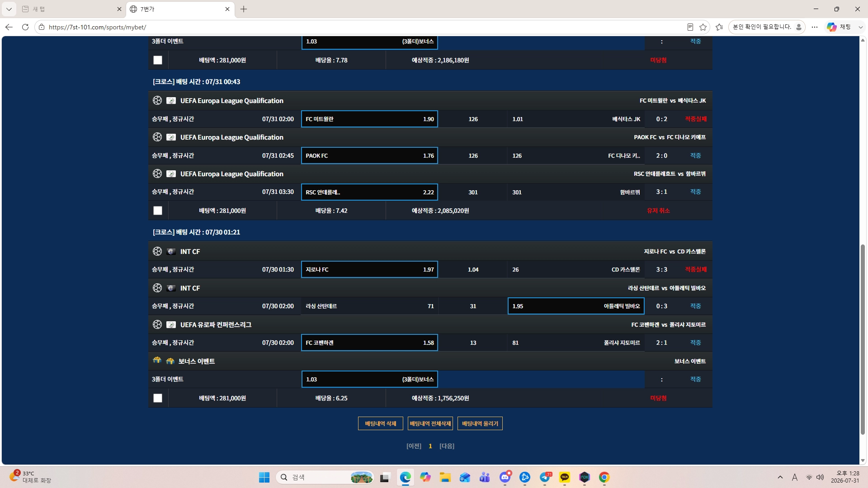Open the reader view icon in address bar
868x488 pixels.
(x=690, y=27)
